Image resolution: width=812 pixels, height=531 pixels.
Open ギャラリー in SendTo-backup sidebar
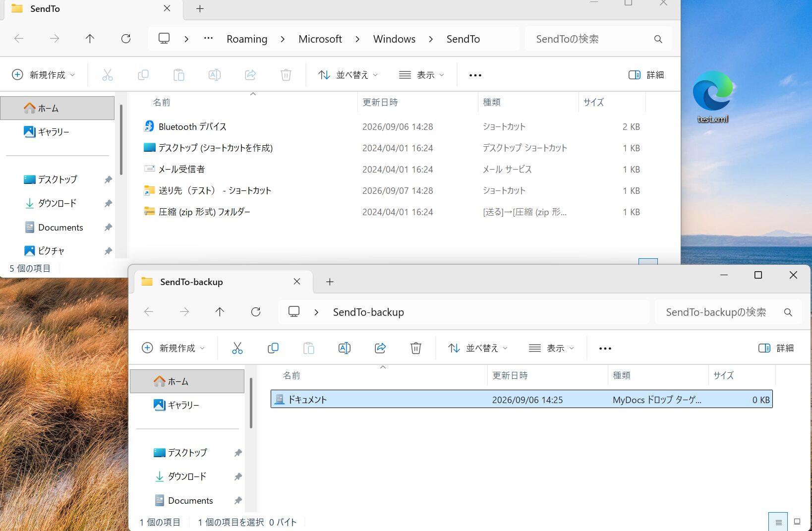187,405
